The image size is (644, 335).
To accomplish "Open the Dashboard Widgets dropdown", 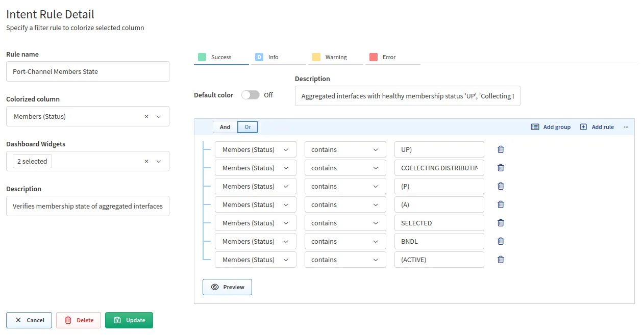I will point(159,162).
